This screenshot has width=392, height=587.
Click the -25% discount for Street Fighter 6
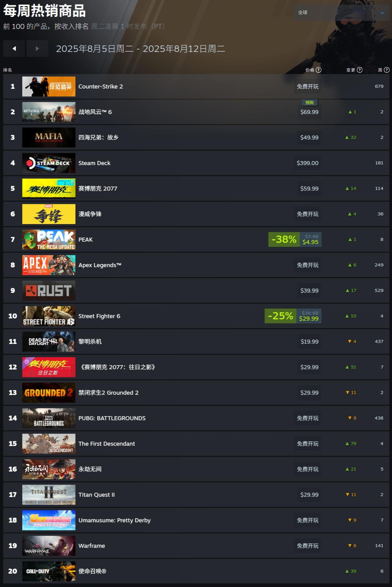click(280, 316)
